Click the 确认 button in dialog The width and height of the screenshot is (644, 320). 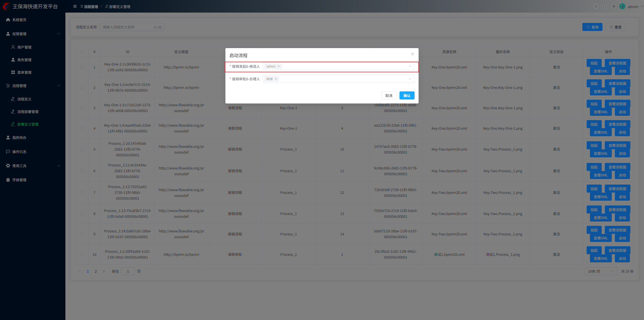407,96
